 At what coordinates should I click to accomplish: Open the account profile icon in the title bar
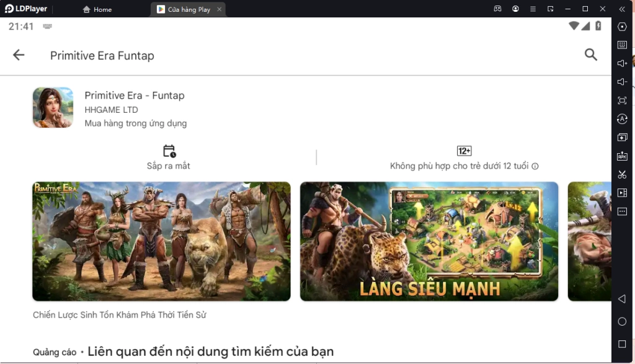[x=515, y=9]
